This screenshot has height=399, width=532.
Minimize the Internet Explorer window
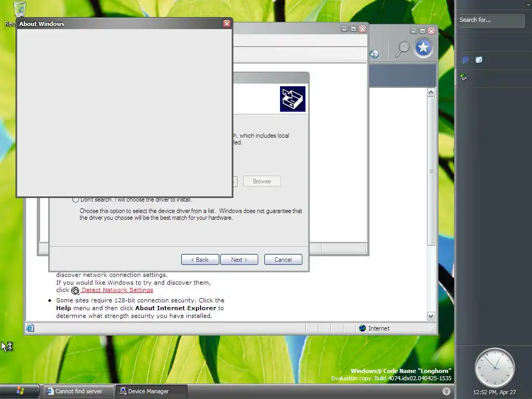tap(413, 31)
